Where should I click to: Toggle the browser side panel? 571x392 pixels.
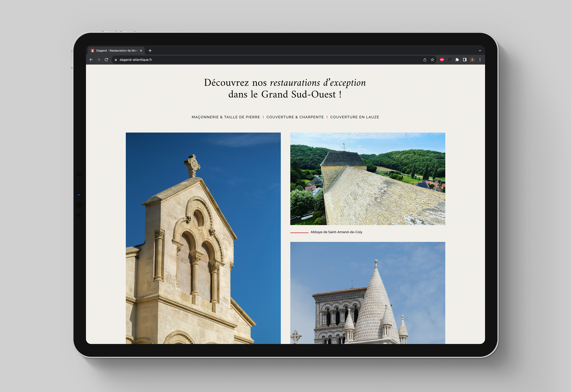coord(465,60)
